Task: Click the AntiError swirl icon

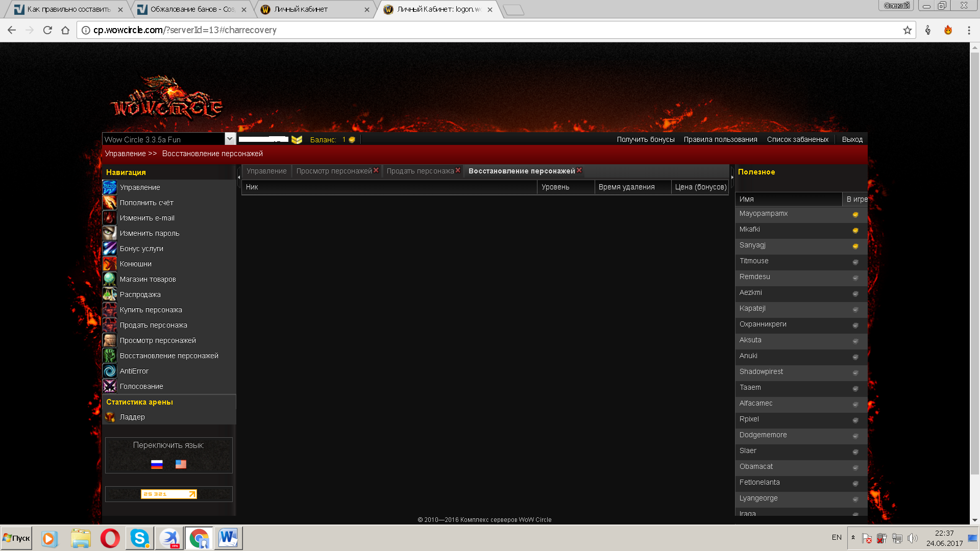Action: [109, 371]
